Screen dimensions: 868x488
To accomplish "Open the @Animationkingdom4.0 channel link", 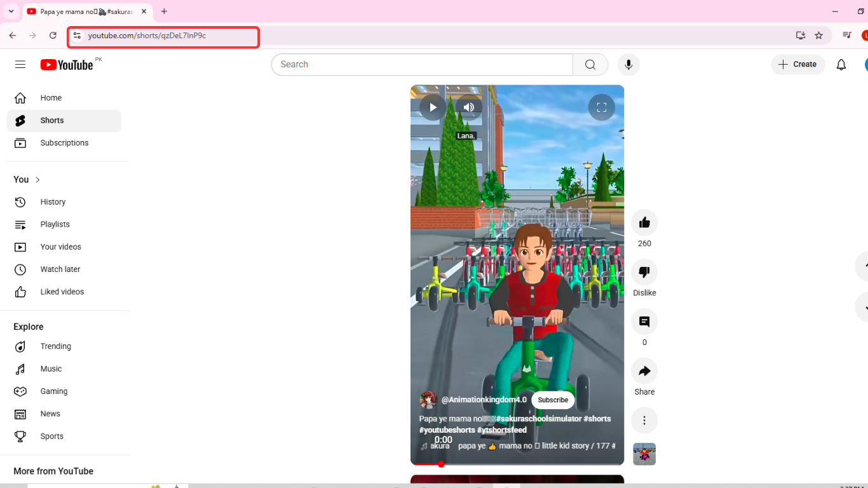I will [x=484, y=400].
